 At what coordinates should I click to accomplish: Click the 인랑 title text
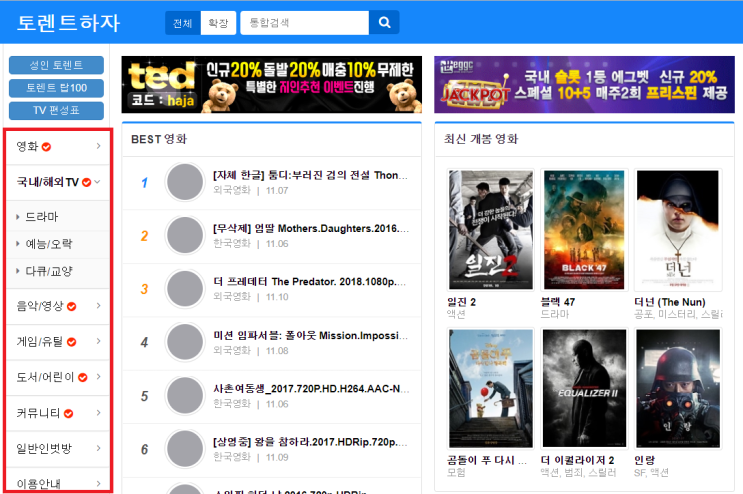(644, 460)
